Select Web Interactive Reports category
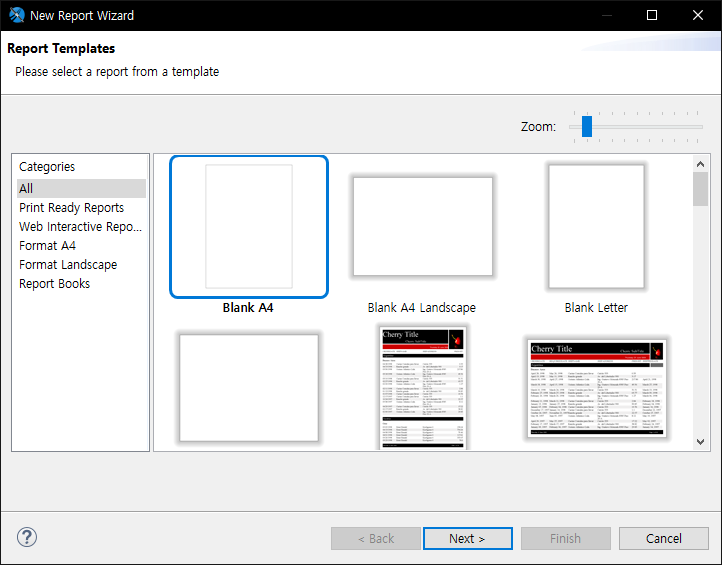Image resolution: width=722 pixels, height=565 pixels. click(80, 227)
